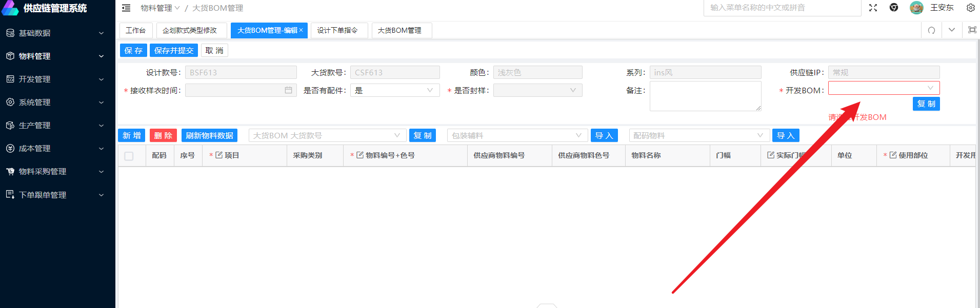The width and height of the screenshot is (980, 308).
Task: Click the user avatar for 王安东
Action: 916,8
